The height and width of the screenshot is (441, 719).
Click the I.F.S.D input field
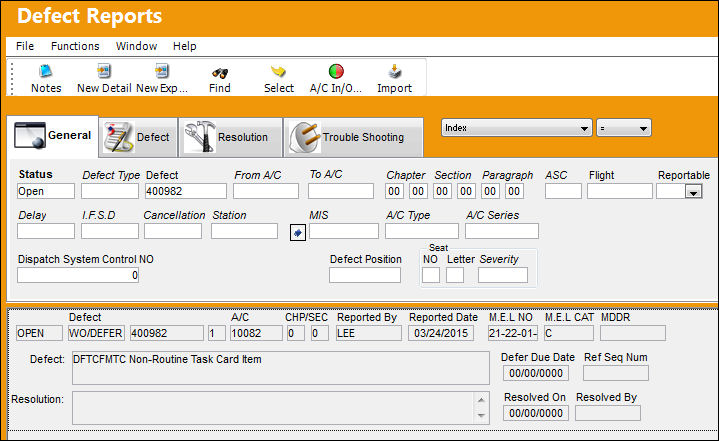click(x=110, y=231)
